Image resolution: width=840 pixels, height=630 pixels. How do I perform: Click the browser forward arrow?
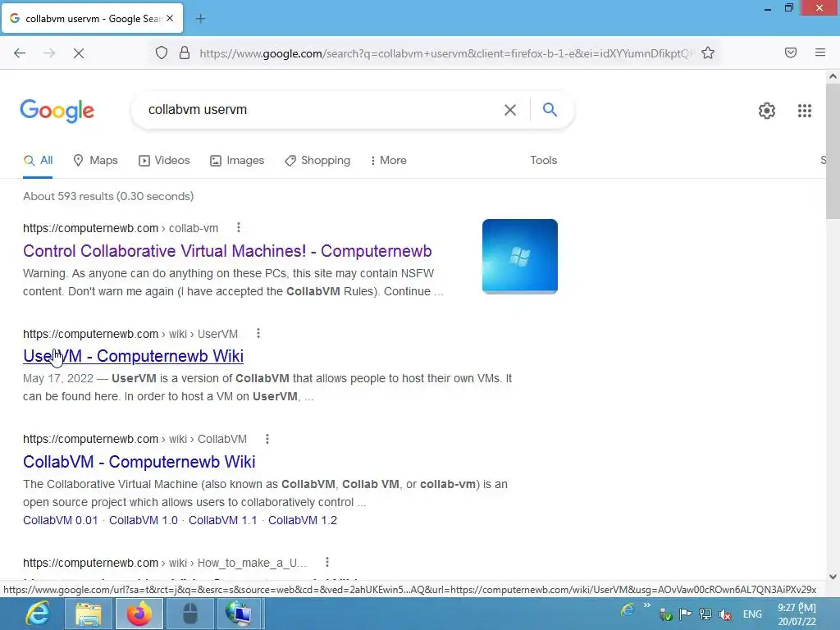click(49, 53)
